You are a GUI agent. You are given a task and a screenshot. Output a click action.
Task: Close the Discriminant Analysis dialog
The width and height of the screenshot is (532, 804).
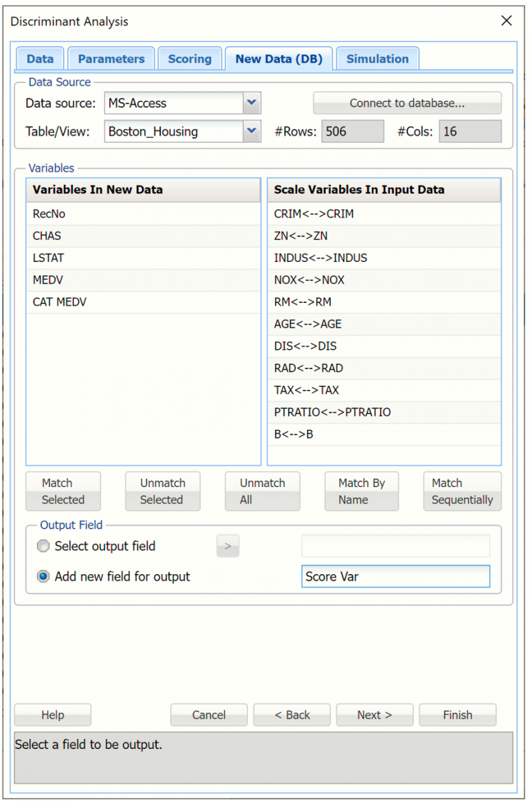pyautogui.click(x=507, y=21)
